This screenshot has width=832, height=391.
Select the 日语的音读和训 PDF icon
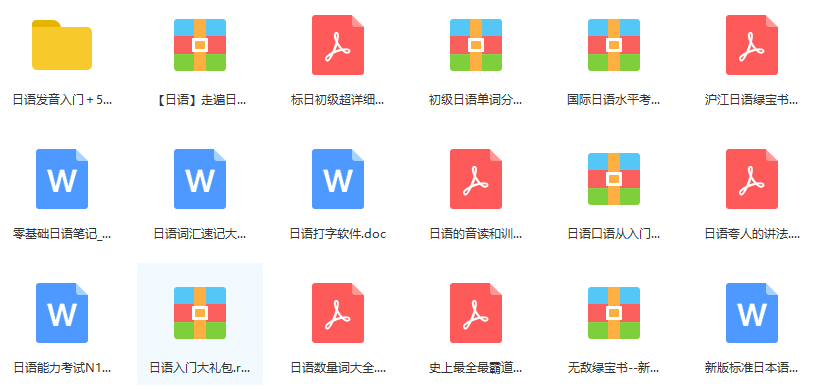coord(476,179)
